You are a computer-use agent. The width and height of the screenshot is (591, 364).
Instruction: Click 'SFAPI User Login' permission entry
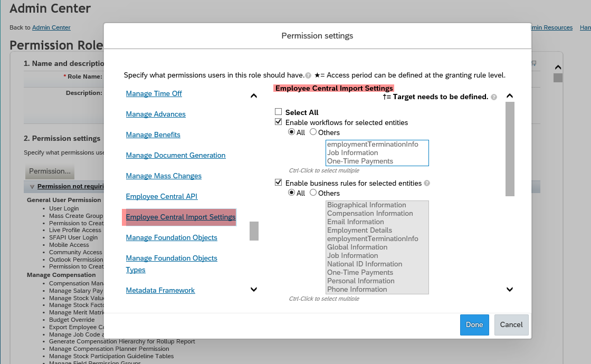pyautogui.click(x=73, y=238)
